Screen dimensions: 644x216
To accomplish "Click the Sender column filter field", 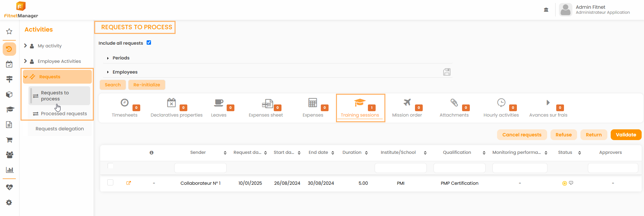I will pyautogui.click(x=200, y=168).
